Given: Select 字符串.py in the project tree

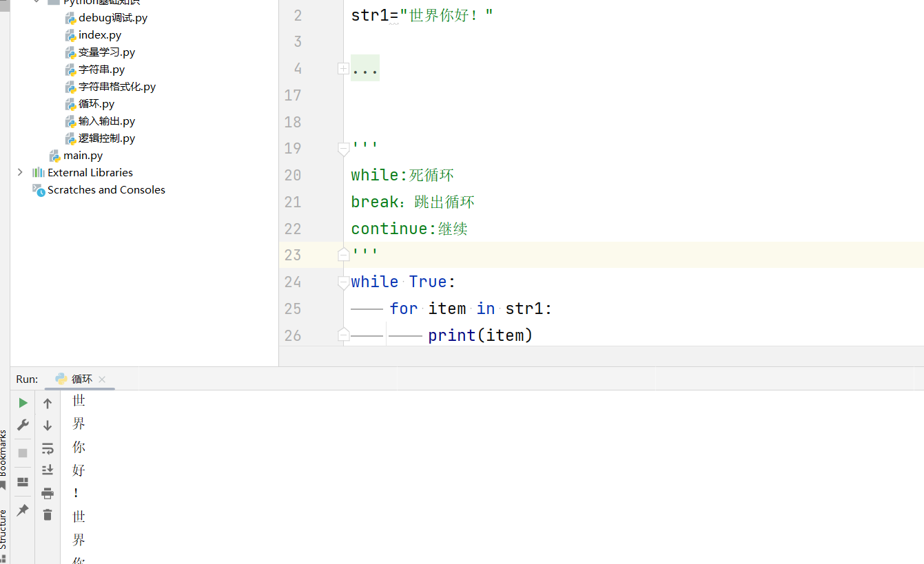Looking at the screenshot, I should click(x=101, y=70).
